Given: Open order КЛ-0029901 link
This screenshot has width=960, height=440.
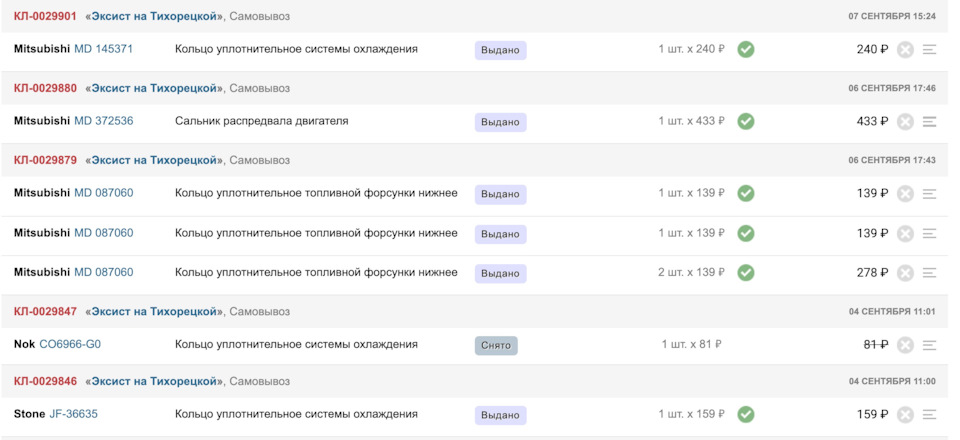Looking at the screenshot, I should (45, 16).
